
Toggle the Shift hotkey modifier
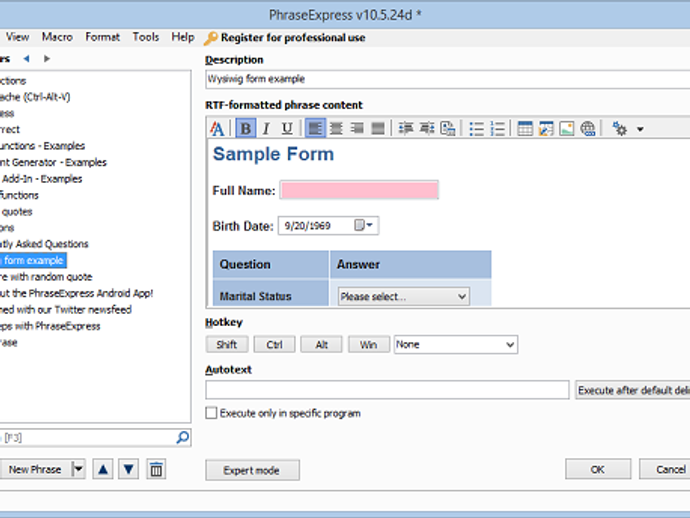click(227, 345)
